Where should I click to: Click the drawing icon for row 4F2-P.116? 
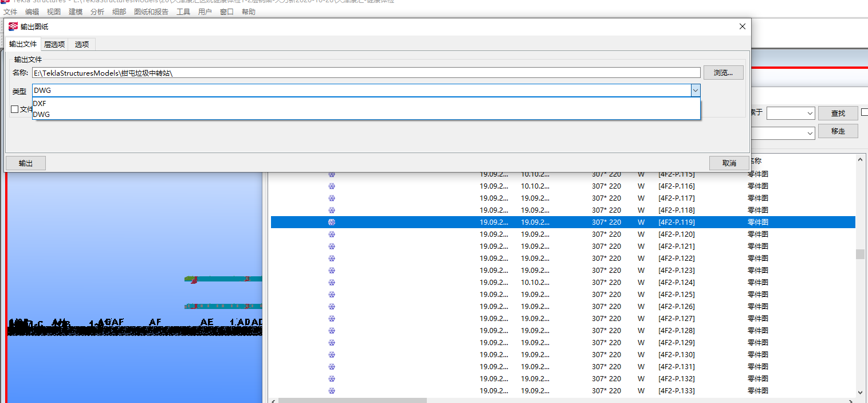(331, 186)
